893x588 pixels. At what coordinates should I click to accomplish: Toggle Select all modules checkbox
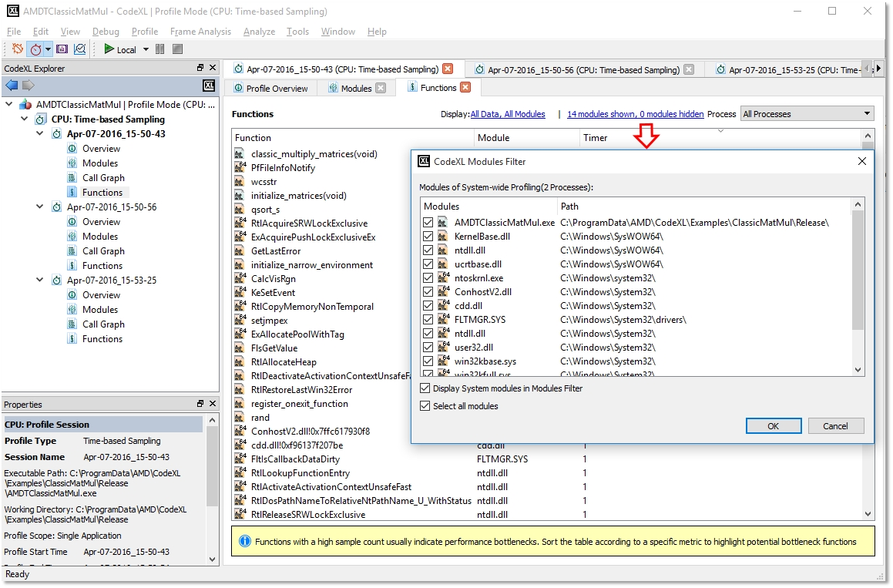pos(425,405)
